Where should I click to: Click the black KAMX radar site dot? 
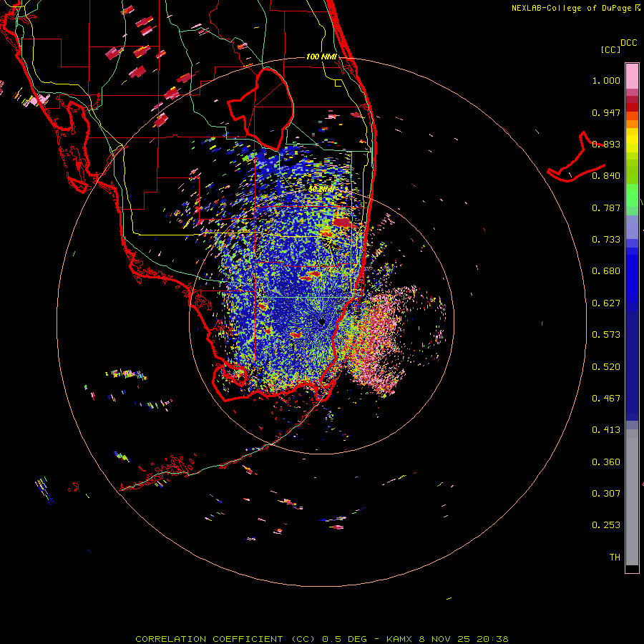[x=321, y=322]
